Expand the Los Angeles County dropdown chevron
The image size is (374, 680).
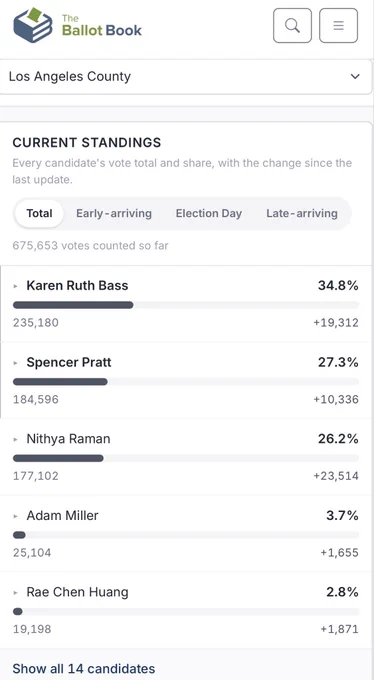[355, 77]
